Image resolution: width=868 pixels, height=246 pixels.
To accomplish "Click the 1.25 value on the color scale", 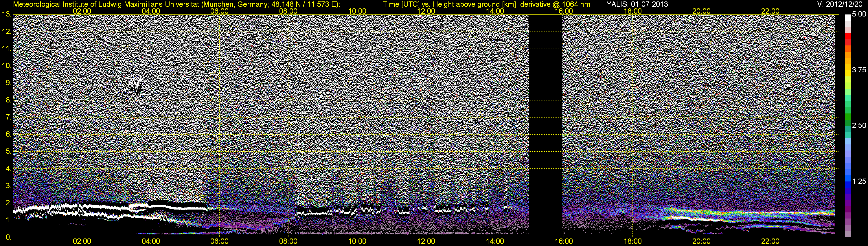I will pos(859,181).
